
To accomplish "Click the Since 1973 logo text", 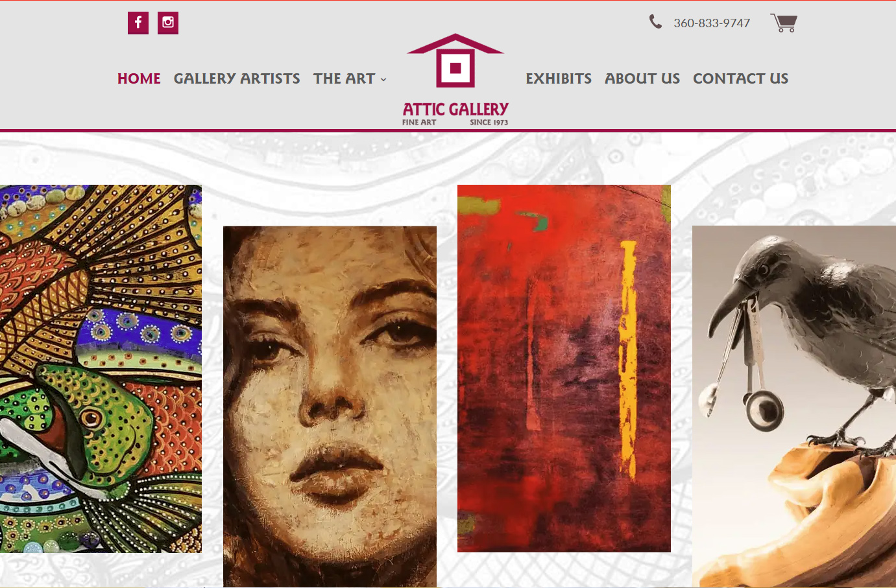I will point(489,123).
